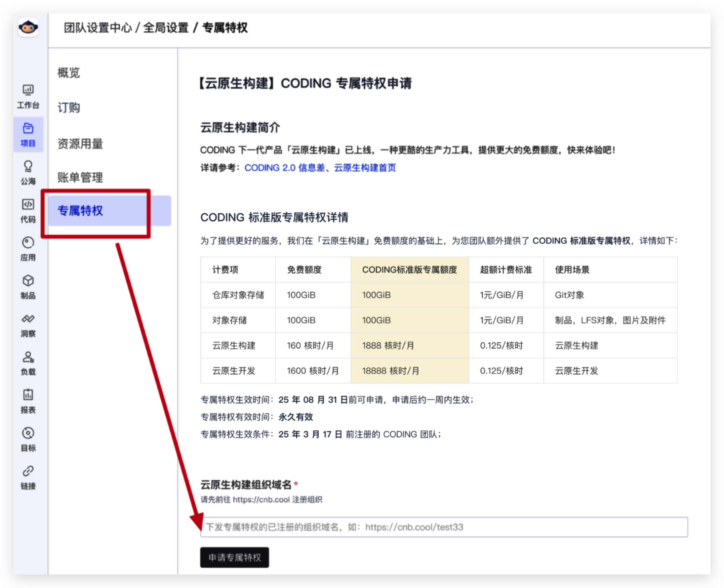
Task: Open the 订购 subscription menu item
Action: pos(69,108)
